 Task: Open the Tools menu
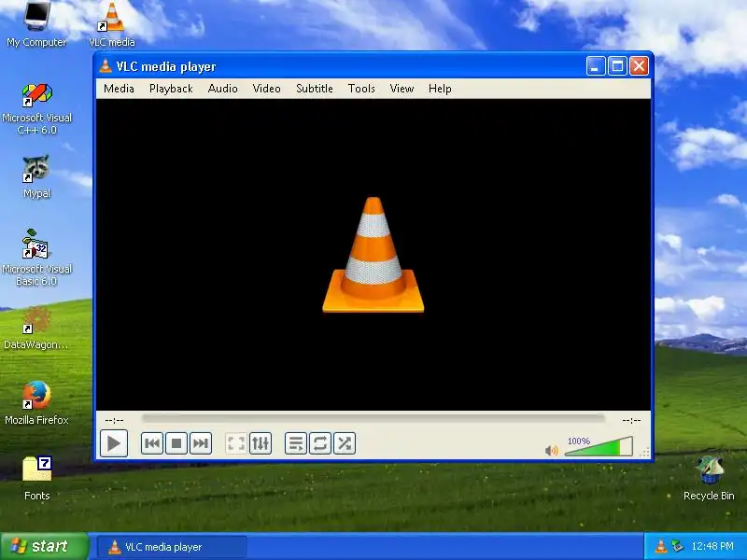tap(361, 89)
